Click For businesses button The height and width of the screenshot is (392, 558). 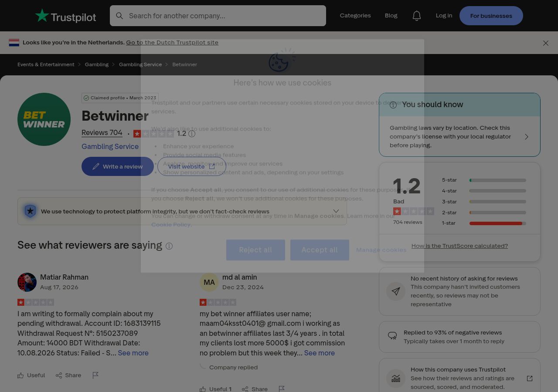(x=491, y=16)
